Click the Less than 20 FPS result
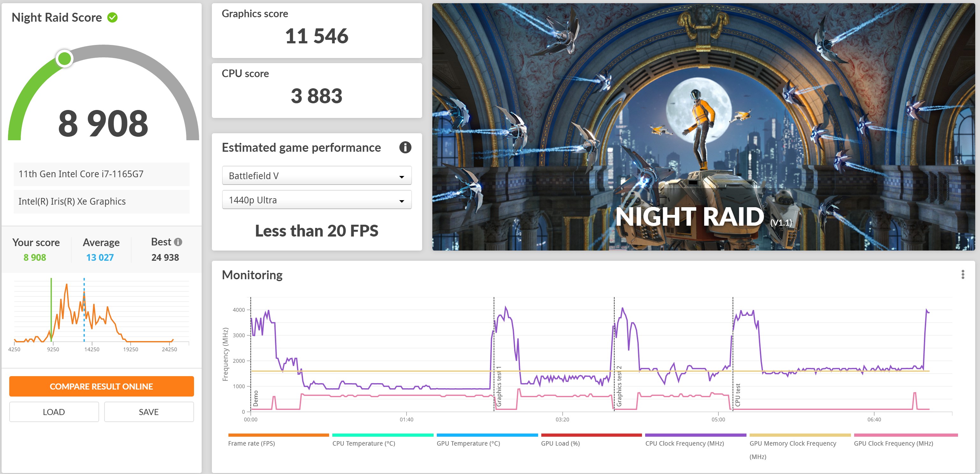The height and width of the screenshot is (474, 980). pos(316,231)
